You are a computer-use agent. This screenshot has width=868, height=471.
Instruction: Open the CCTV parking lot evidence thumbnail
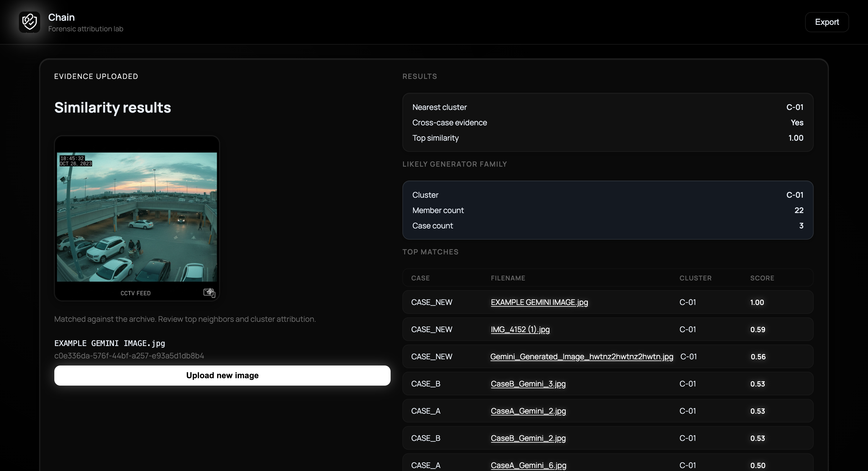point(137,217)
